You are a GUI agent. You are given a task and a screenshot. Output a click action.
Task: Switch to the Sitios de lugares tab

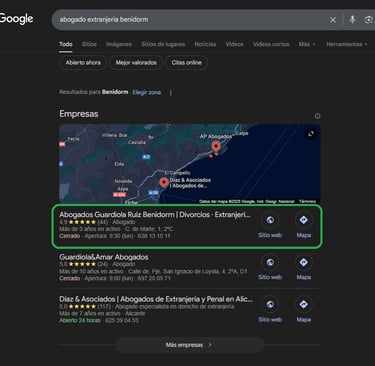(x=163, y=44)
